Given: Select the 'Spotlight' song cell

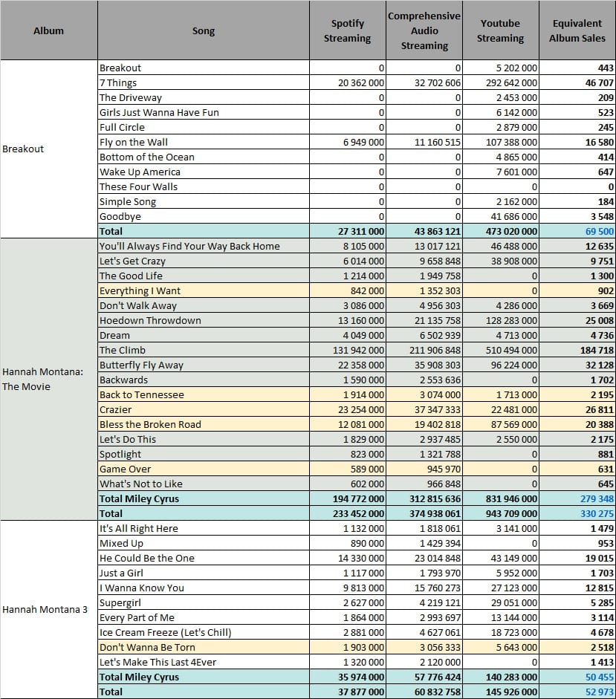Looking at the screenshot, I should [x=204, y=454].
